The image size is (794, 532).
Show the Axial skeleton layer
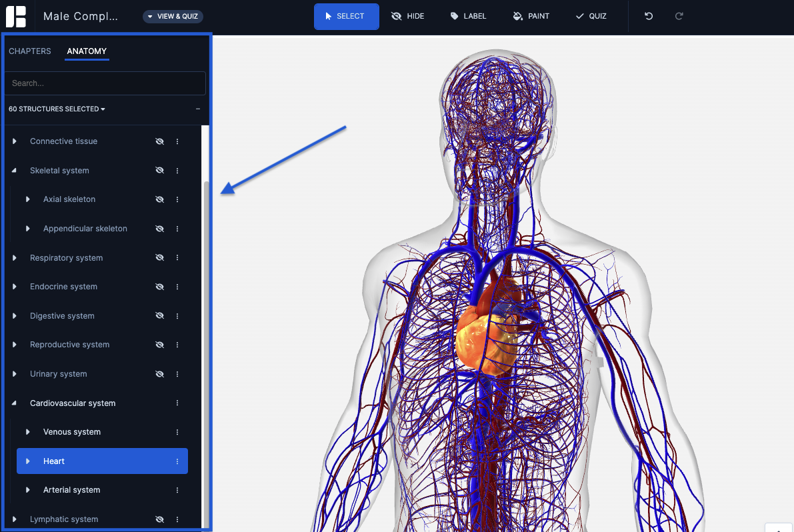coord(159,199)
